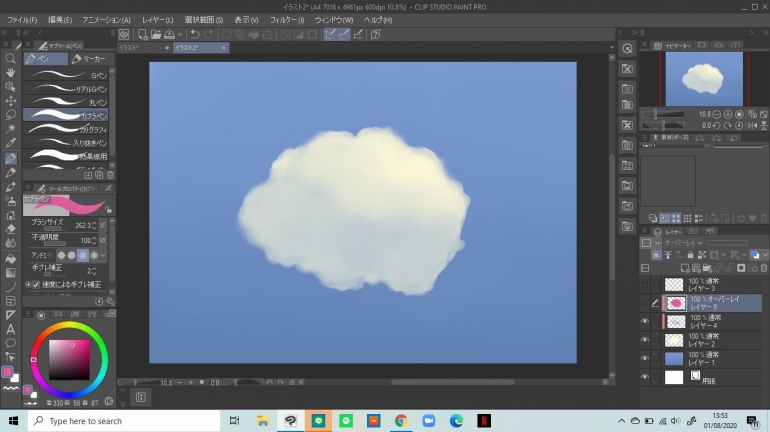
Task: Select the カリグラフィ brush
Action: tap(65, 129)
